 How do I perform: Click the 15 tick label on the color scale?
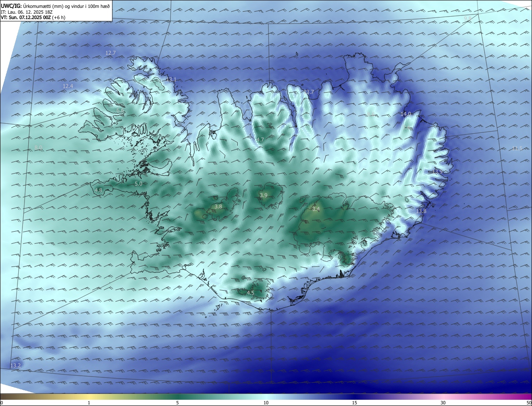[355, 403]
